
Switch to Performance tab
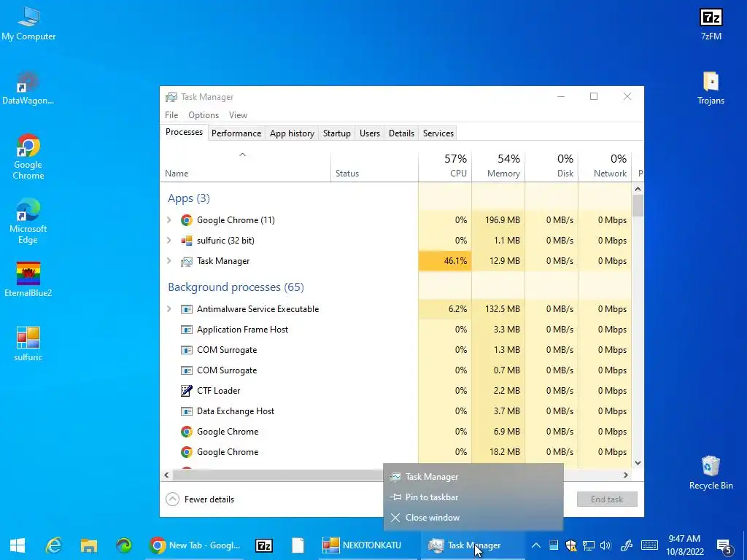[x=236, y=133]
